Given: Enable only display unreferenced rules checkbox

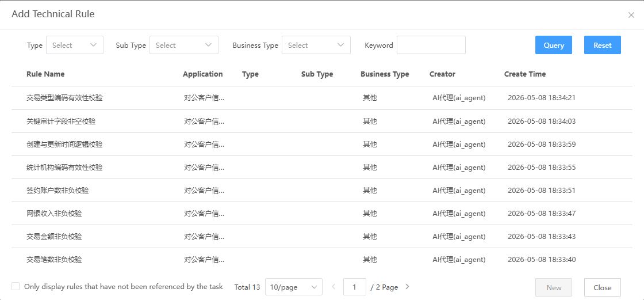Looking at the screenshot, I should tap(16, 286).
